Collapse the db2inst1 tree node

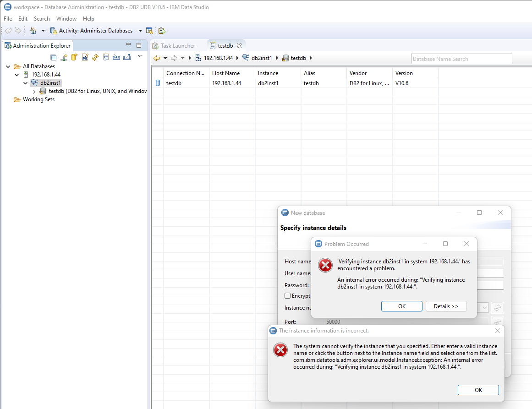click(x=26, y=83)
